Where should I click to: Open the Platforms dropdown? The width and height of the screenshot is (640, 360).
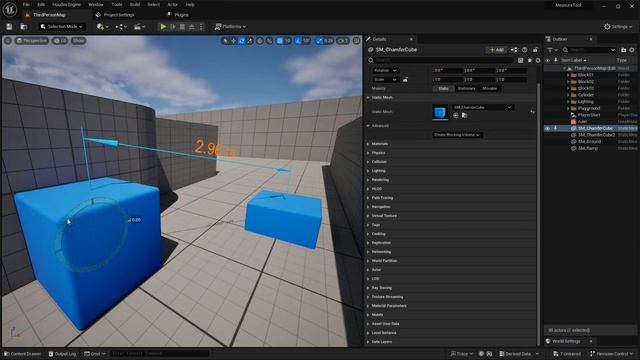[x=231, y=27]
